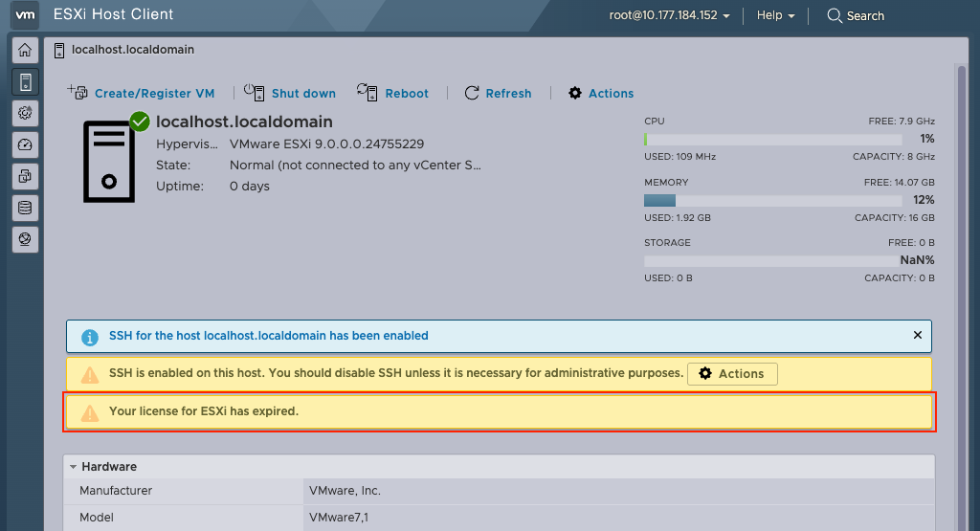This screenshot has height=531, width=980.
Task: Click Actions button in the SSH warning
Action: tap(732, 373)
